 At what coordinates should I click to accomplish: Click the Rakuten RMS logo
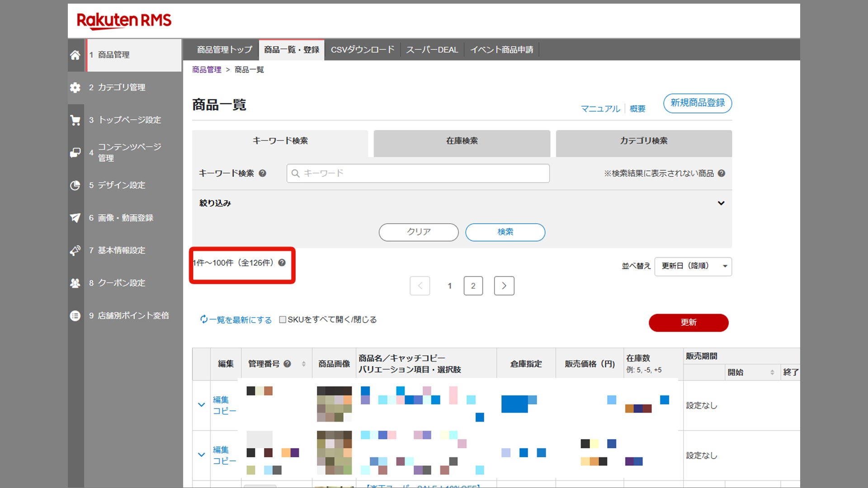coord(124,21)
